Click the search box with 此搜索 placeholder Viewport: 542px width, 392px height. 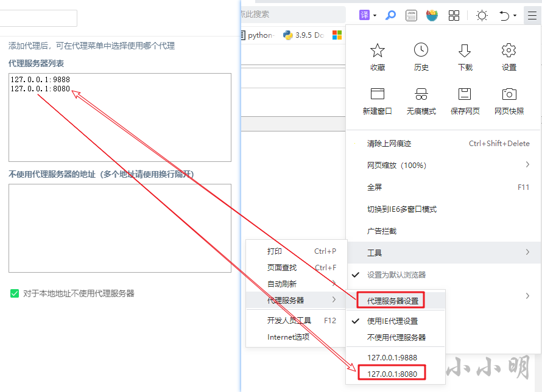click(293, 15)
